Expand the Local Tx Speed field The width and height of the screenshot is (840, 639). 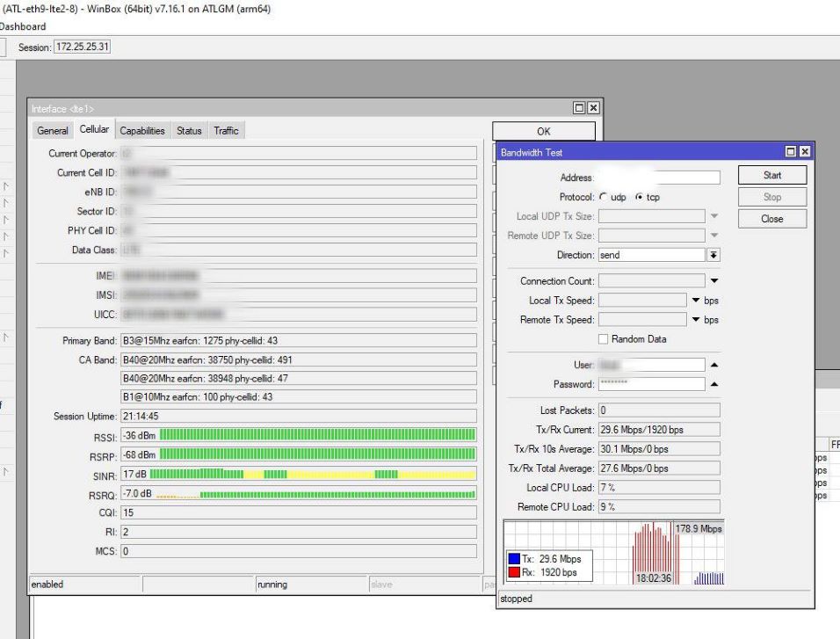696,301
